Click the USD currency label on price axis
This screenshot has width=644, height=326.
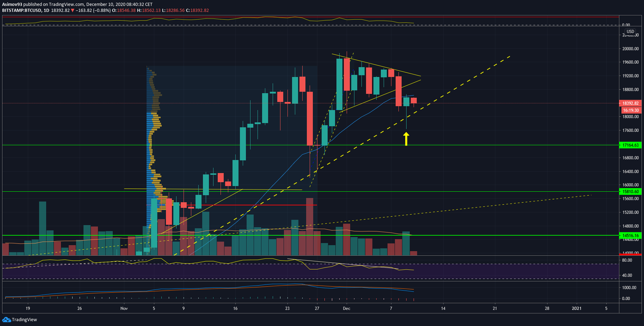[630, 31]
